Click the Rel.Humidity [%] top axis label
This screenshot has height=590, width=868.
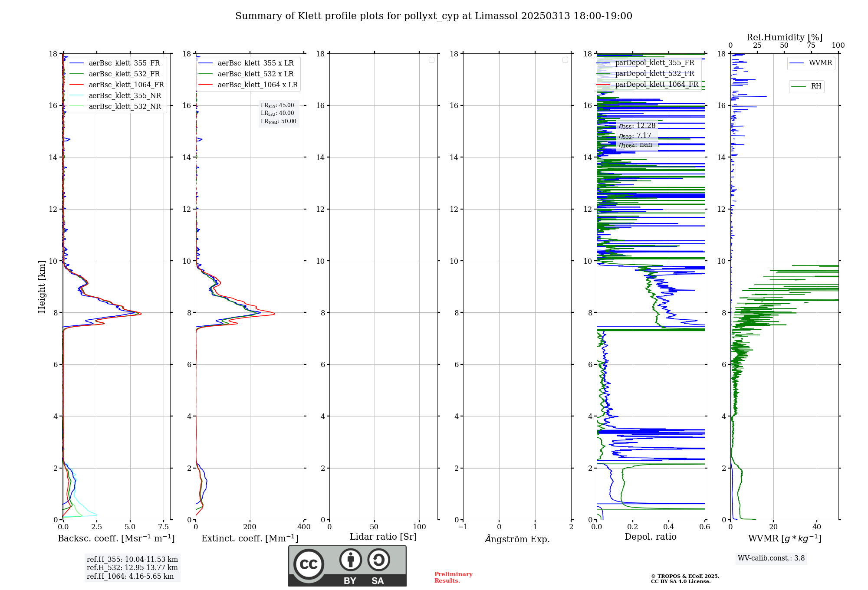[x=785, y=37]
